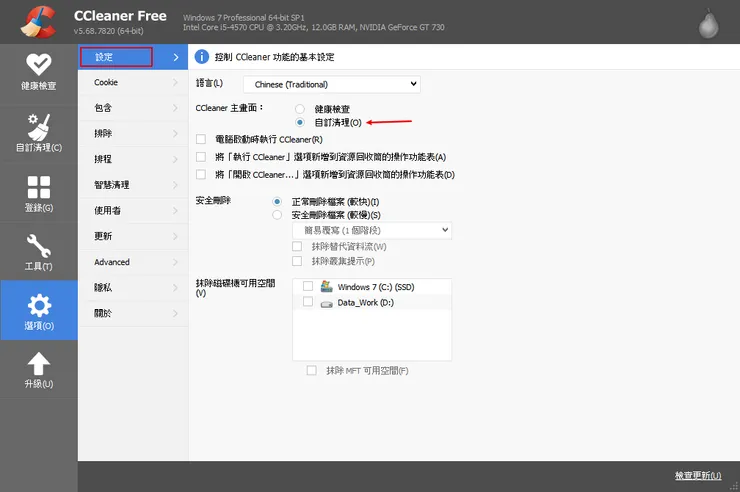Click the window resize grip corner
The image size is (740, 492).
734,486
